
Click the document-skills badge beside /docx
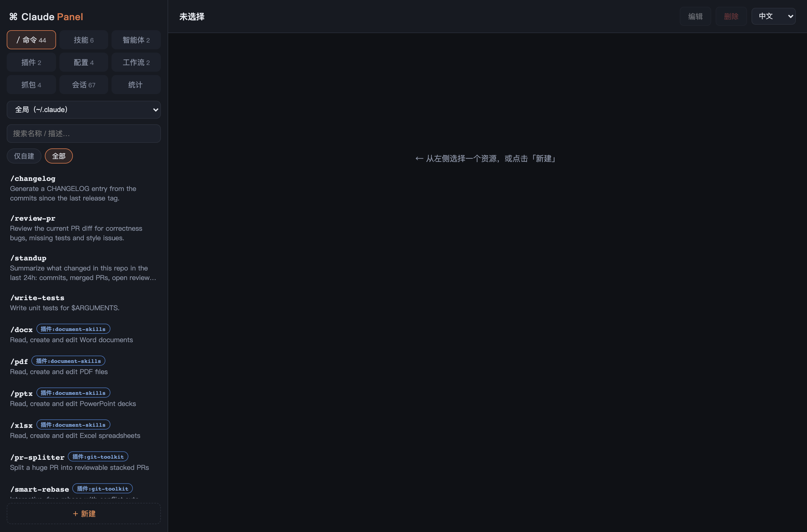pos(73,329)
